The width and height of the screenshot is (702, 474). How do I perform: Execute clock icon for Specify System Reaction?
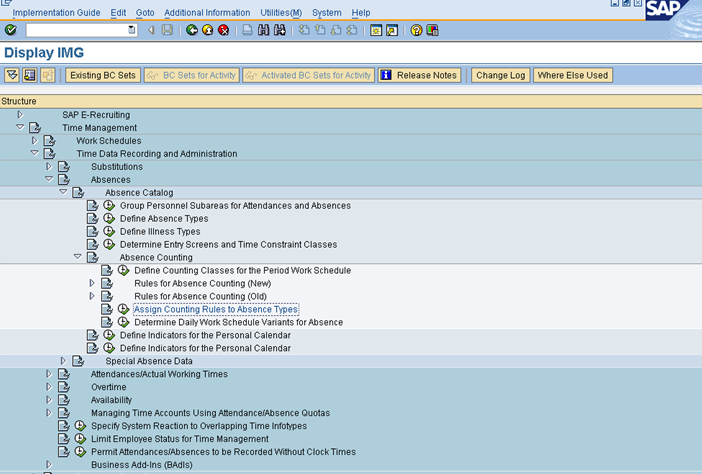(80, 426)
